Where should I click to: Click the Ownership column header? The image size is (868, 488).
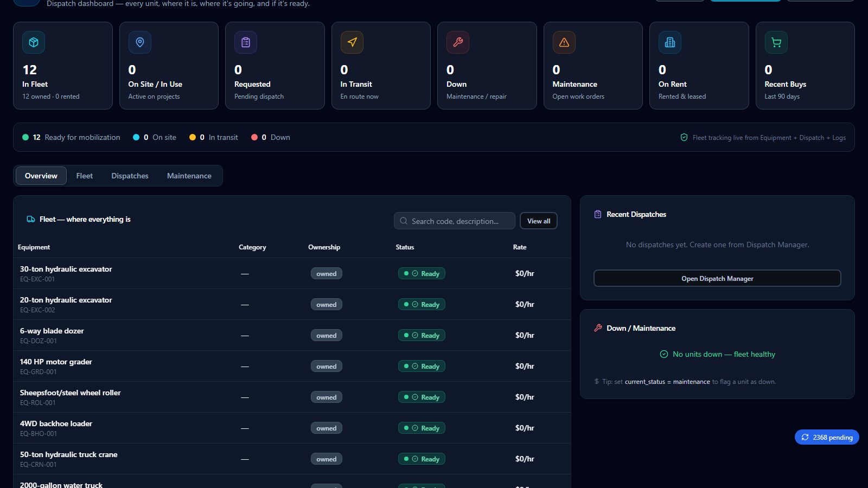(324, 247)
